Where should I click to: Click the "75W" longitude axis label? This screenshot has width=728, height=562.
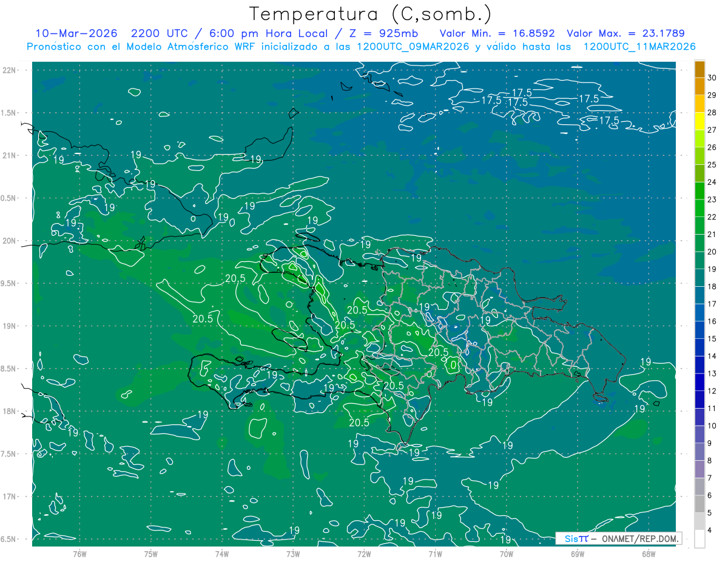click(x=151, y=554)
